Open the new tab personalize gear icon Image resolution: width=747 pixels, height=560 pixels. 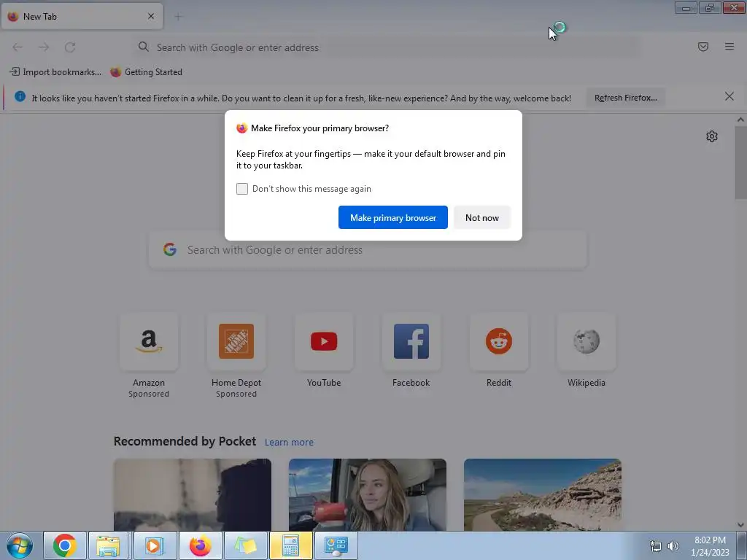click(x=712, y=136)
